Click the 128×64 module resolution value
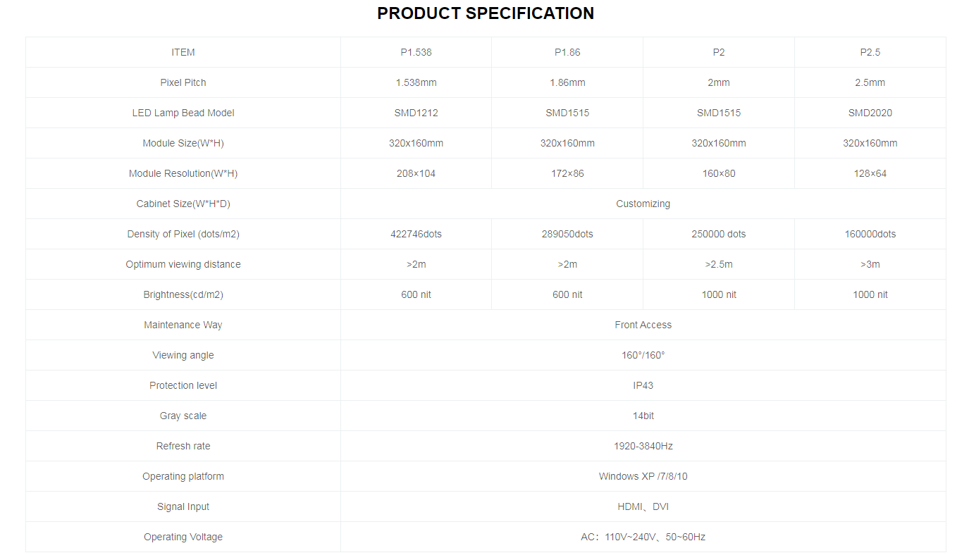 pos(870,173)
